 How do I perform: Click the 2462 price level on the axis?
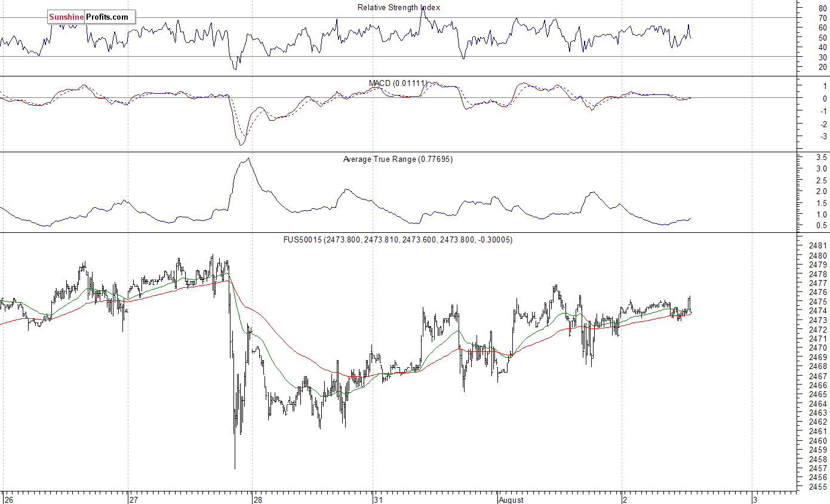(x=818, y=422)
